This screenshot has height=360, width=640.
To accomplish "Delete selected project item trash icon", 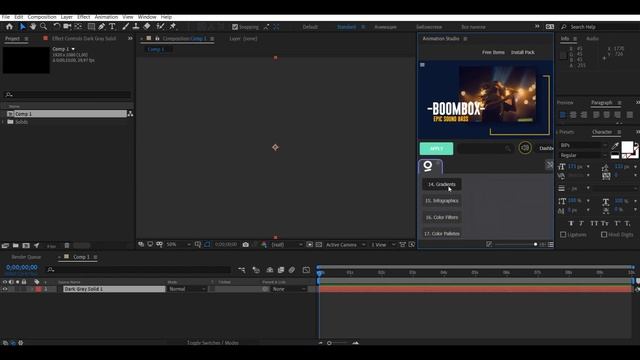I will point(67,246).
